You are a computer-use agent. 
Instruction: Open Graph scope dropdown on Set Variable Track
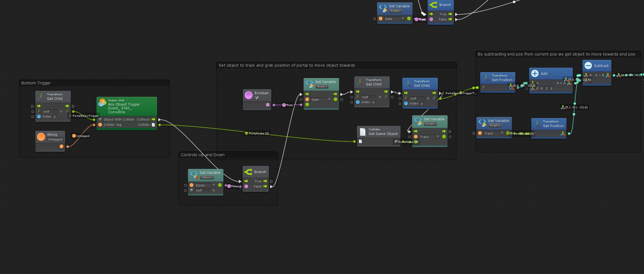click(x=430, y=124)
